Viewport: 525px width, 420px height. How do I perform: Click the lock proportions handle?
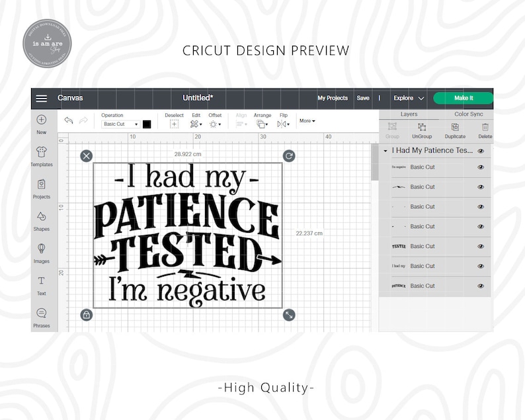87,314
